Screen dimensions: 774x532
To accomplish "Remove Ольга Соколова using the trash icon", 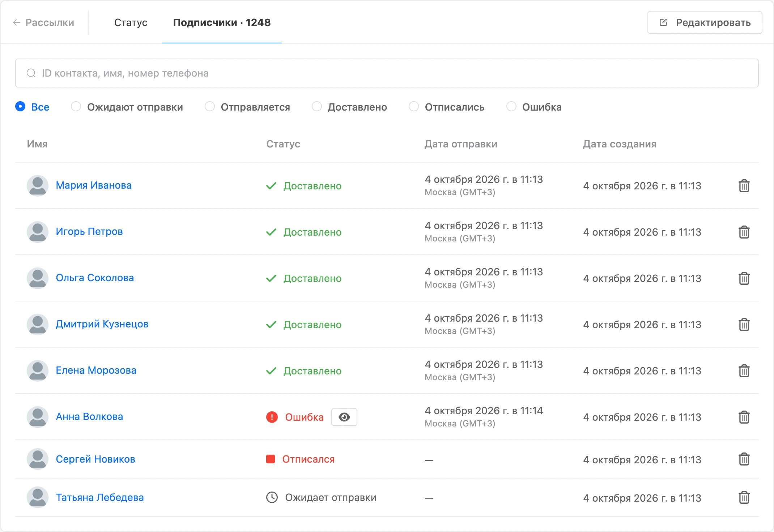I will click(744, 278).
